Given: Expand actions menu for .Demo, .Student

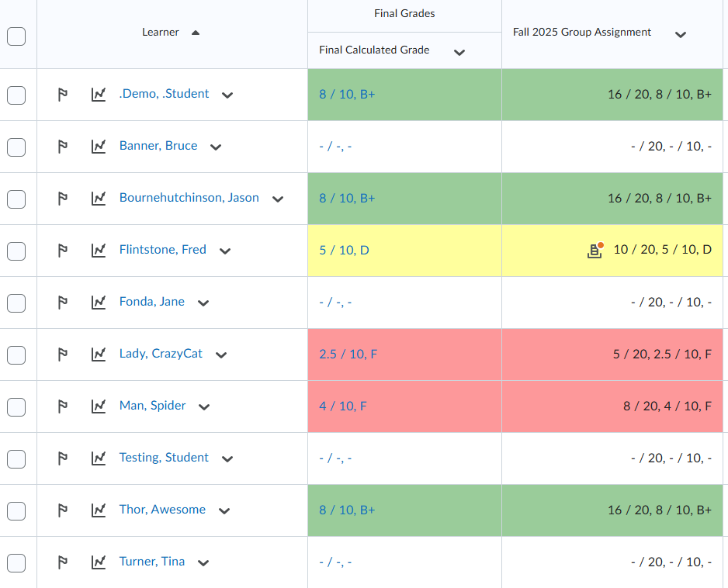Looking at the screenshot, I should pos(227,95).
